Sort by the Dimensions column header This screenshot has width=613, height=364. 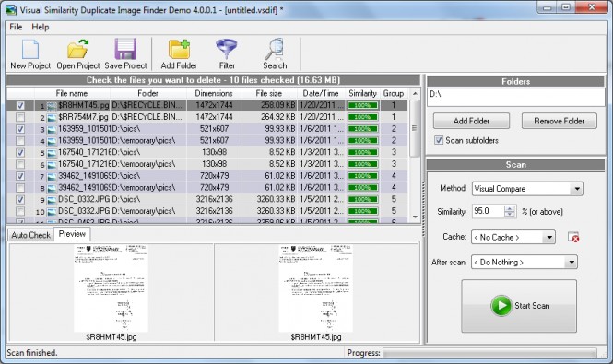tap(214, 93)
